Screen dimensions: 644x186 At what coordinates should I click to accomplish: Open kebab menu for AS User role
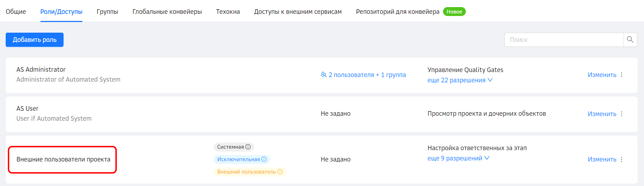(622, 114)
